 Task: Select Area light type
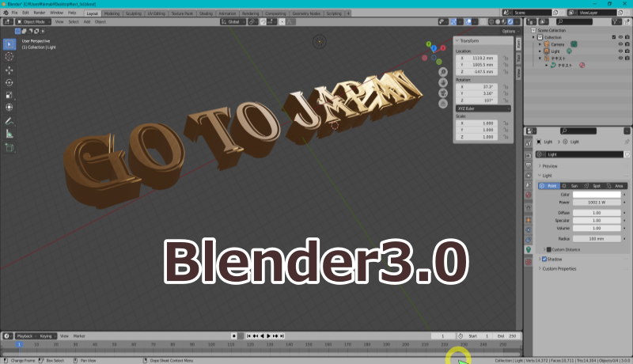tap(616, 186)
